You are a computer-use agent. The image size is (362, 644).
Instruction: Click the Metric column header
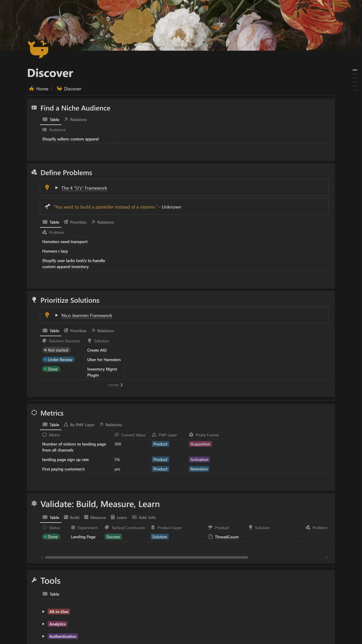point(52,435)
